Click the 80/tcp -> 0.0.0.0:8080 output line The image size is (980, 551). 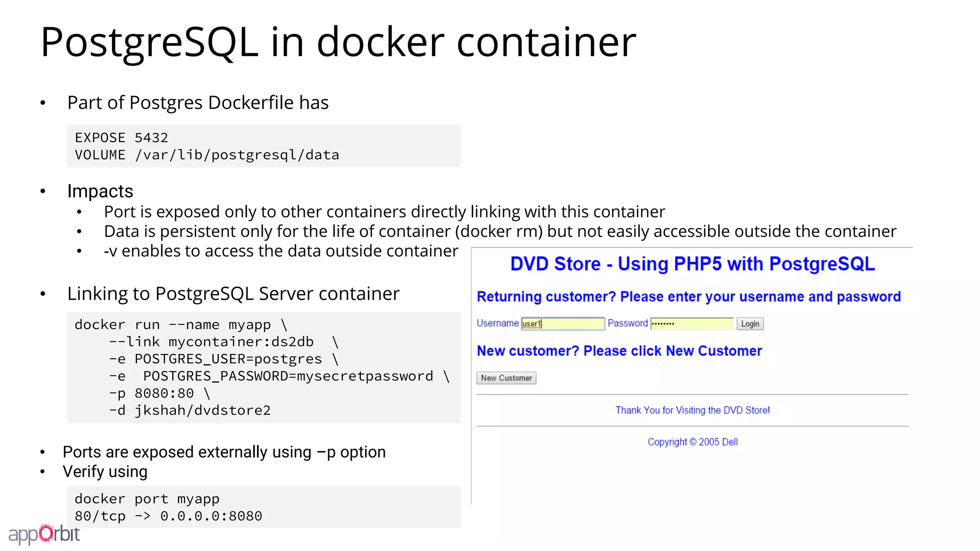[168, 516]
